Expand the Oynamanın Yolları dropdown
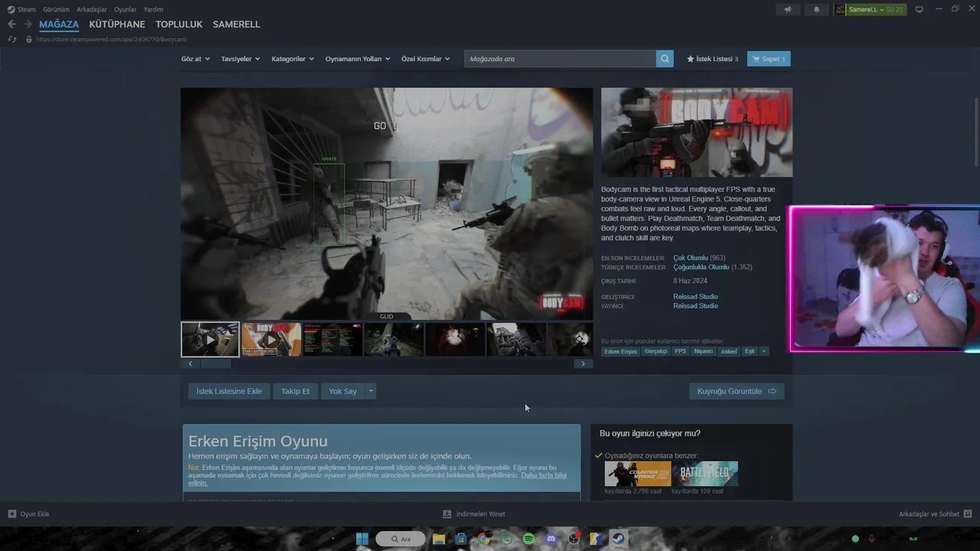Image resolution: width=980 pixels, height=551 pixels. 358,59
